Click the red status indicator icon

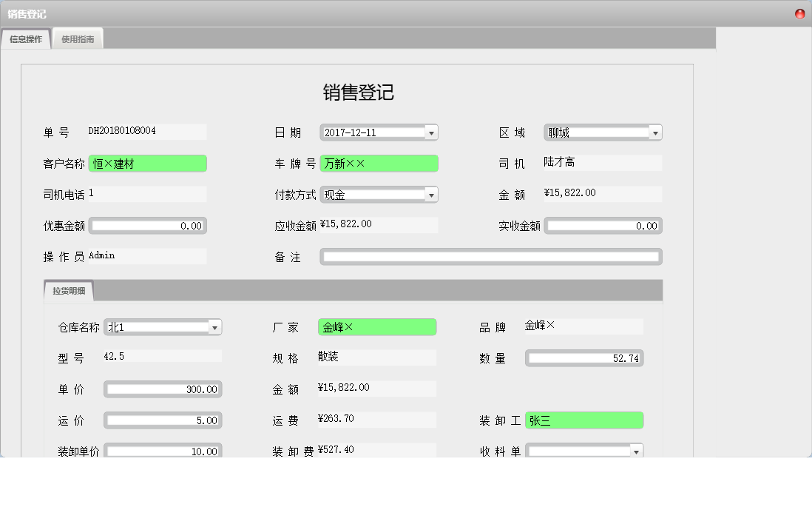(799, 13)
